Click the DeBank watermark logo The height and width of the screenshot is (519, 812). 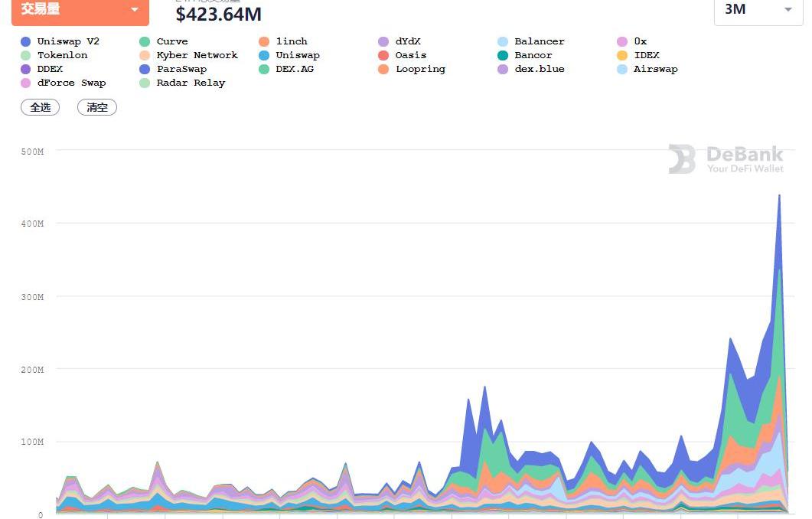[x=681, y=159]
